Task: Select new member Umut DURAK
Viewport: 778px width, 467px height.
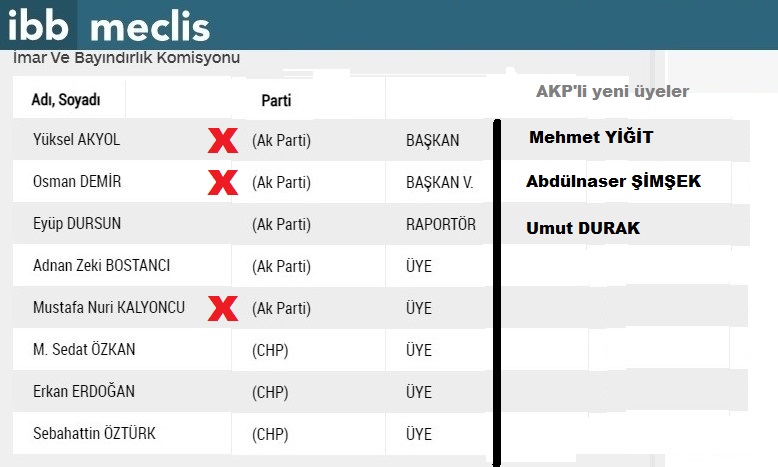Action: pos(583,228)
